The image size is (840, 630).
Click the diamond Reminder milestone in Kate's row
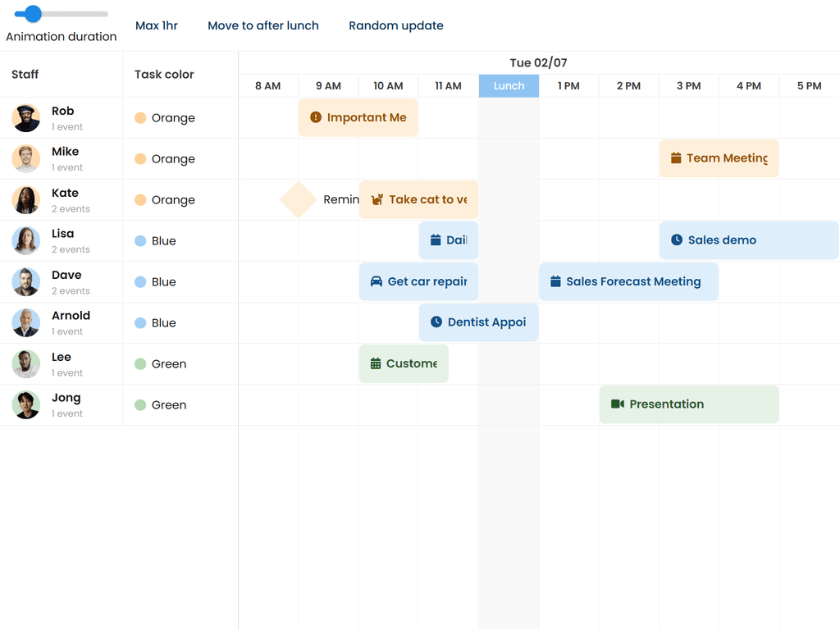(299, 199)
